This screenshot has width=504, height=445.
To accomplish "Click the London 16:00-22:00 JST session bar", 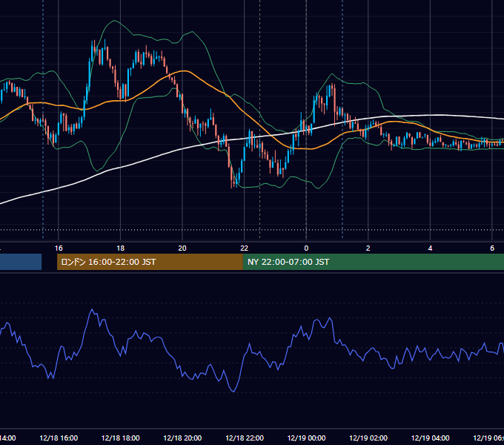I will [x=150, y=262].
